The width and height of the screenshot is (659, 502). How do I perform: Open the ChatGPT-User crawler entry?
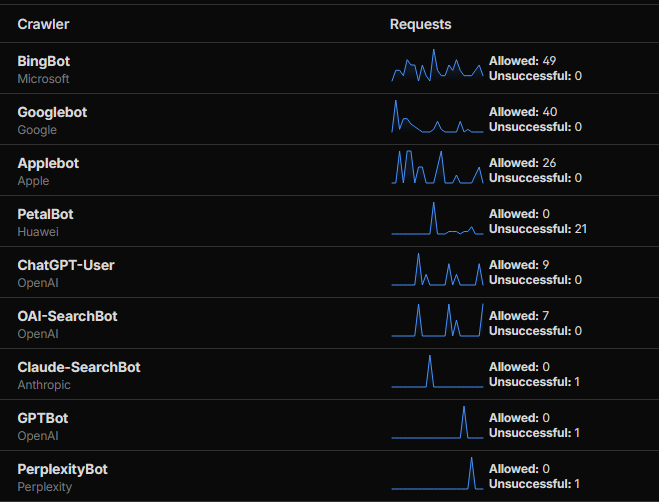[66, 265]
